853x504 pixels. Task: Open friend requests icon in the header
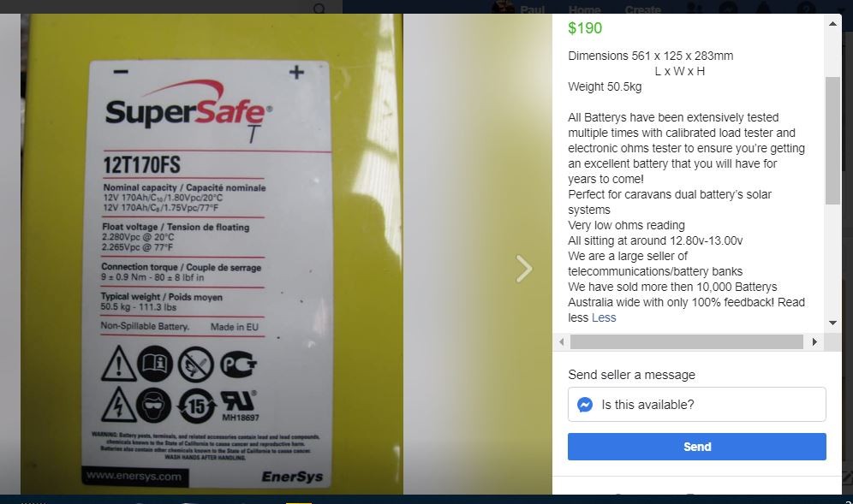pos(695,9)
